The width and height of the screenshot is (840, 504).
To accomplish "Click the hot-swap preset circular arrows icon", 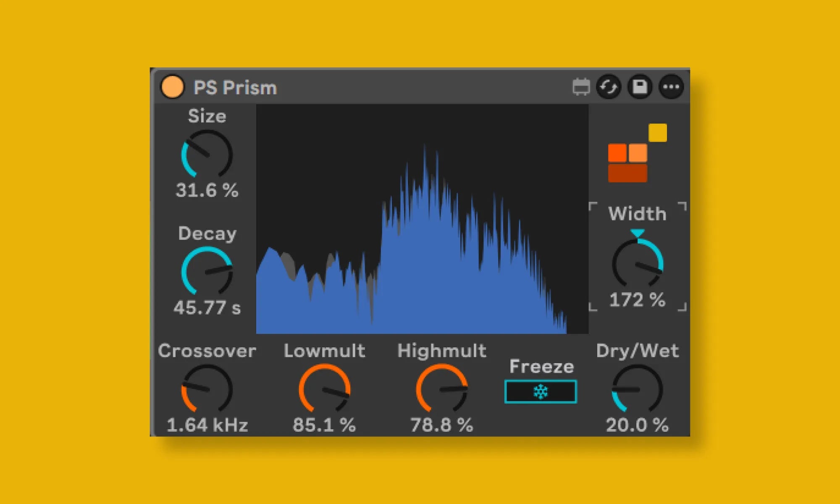I will [x=609, y=87].
